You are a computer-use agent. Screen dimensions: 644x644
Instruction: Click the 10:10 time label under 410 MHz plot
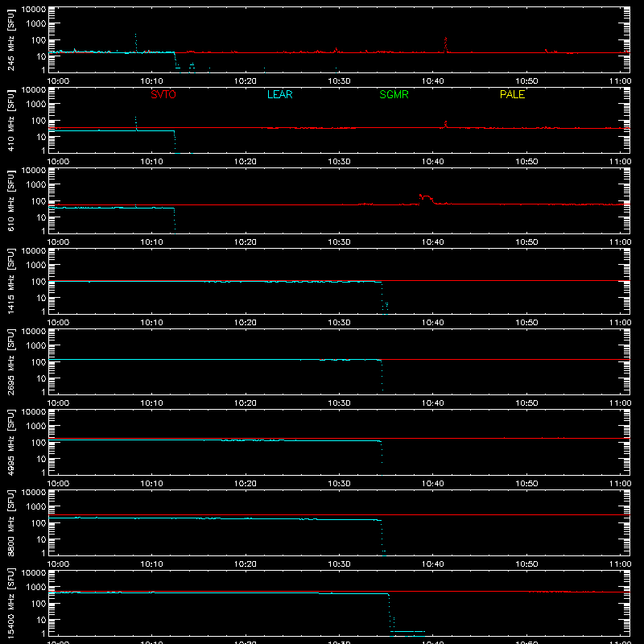(x=152, y=162)
